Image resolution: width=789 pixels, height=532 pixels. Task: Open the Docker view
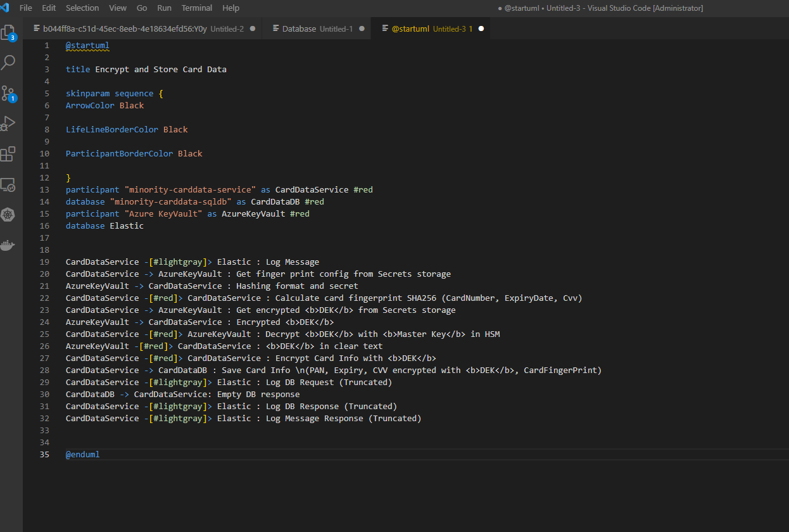click(8, 245)
